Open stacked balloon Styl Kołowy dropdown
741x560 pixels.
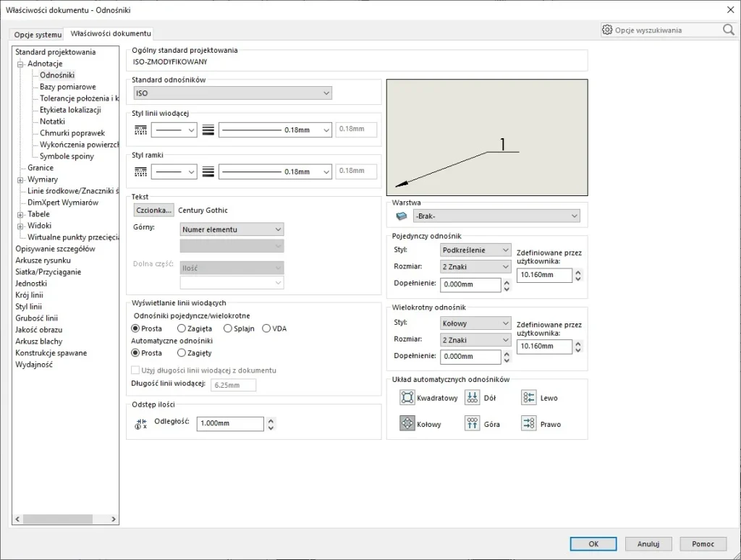475,323
